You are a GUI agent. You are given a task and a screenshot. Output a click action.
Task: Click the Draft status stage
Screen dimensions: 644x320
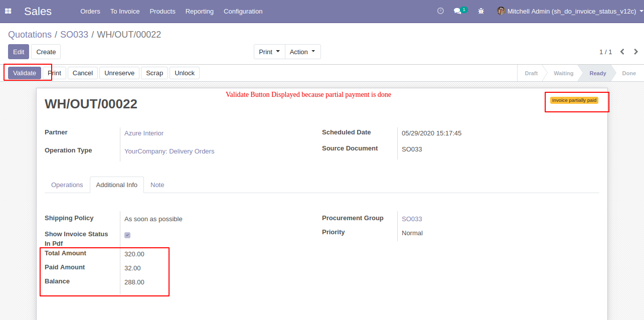(x=531, y=73)
